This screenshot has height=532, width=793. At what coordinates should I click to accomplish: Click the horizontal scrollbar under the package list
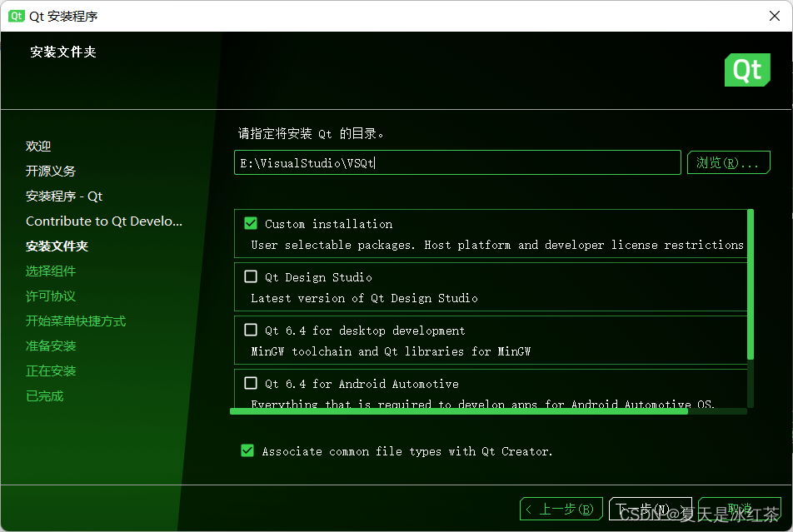click(x=459, y=411)
